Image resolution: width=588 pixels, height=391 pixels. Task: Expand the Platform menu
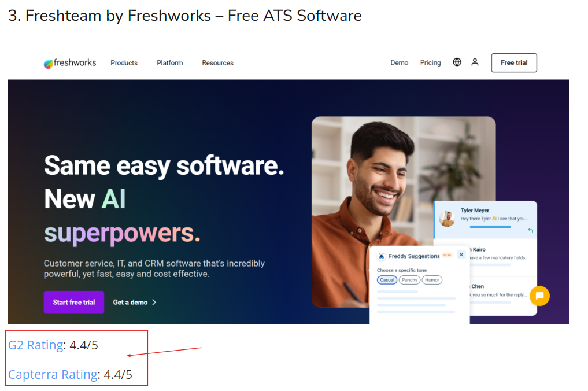pyautogui.click(x=170, y=63)
